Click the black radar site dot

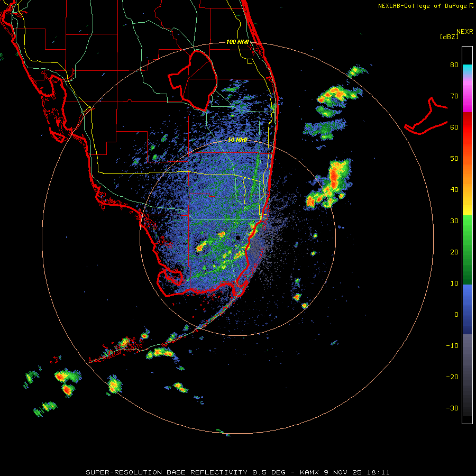237,237
